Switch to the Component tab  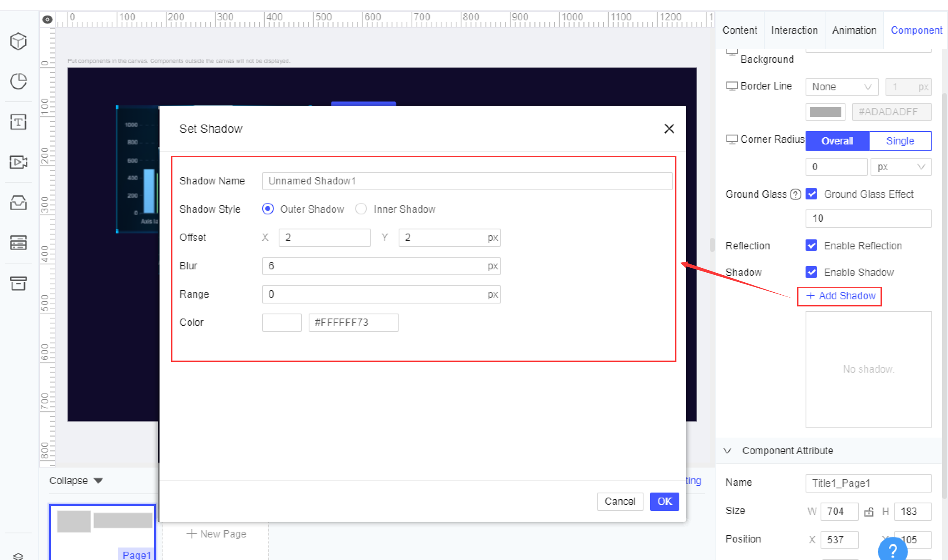(916, 30)
